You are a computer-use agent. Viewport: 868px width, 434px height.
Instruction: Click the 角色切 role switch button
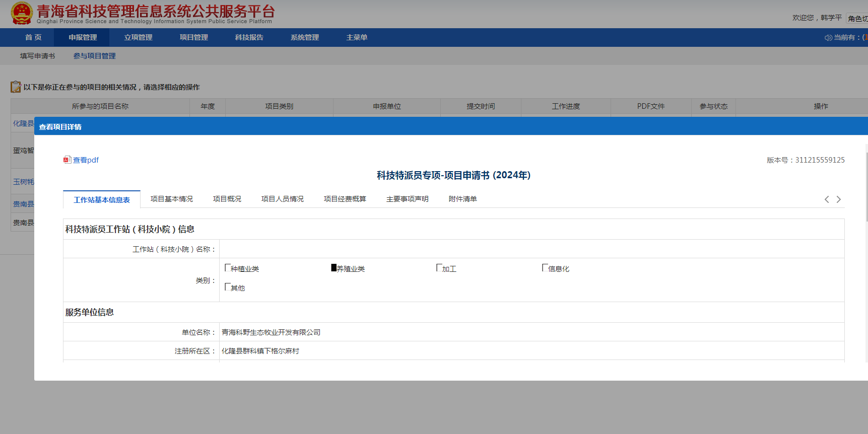point(857,19)
